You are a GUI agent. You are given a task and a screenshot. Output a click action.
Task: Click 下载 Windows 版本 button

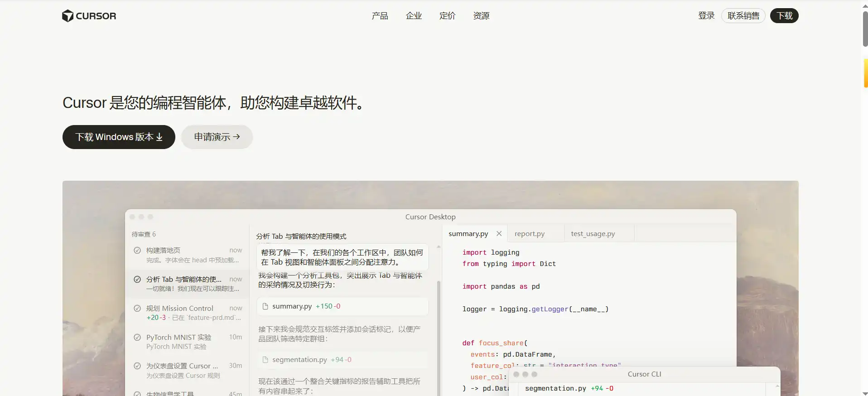click(x=119, y=137)
